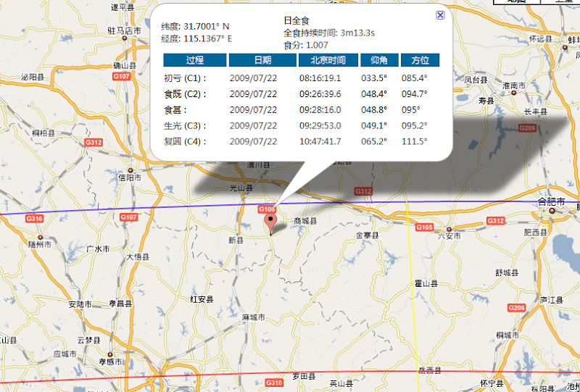The image size is (580, 392).
Task: Click the 信阳市 city dot
Action: [x=130, y=170]
